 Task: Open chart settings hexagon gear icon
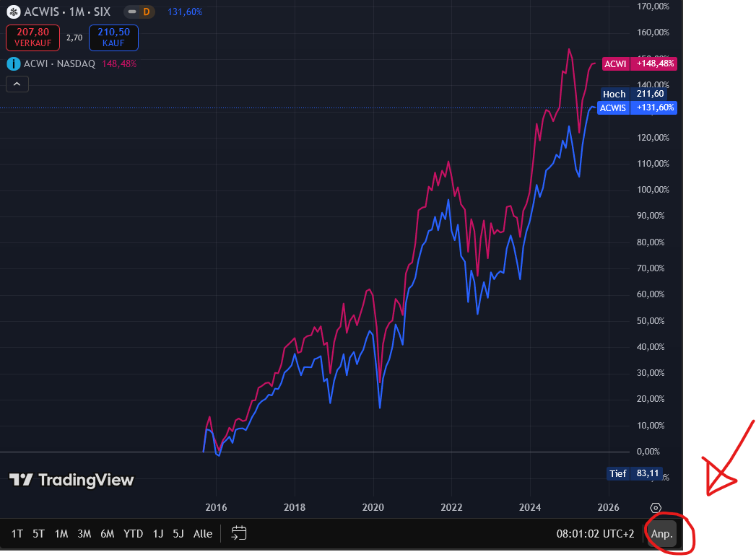(656, 508)
